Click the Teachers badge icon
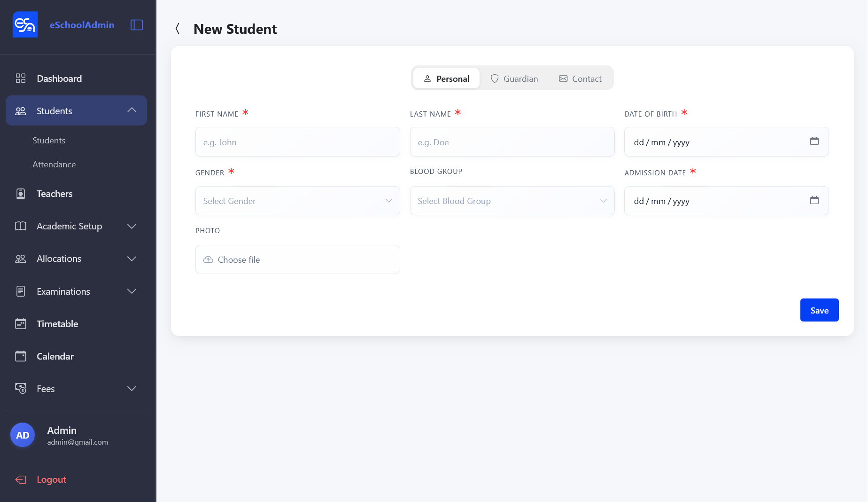The width and height of the screenshot is (868, 502). tap(21, 194)
